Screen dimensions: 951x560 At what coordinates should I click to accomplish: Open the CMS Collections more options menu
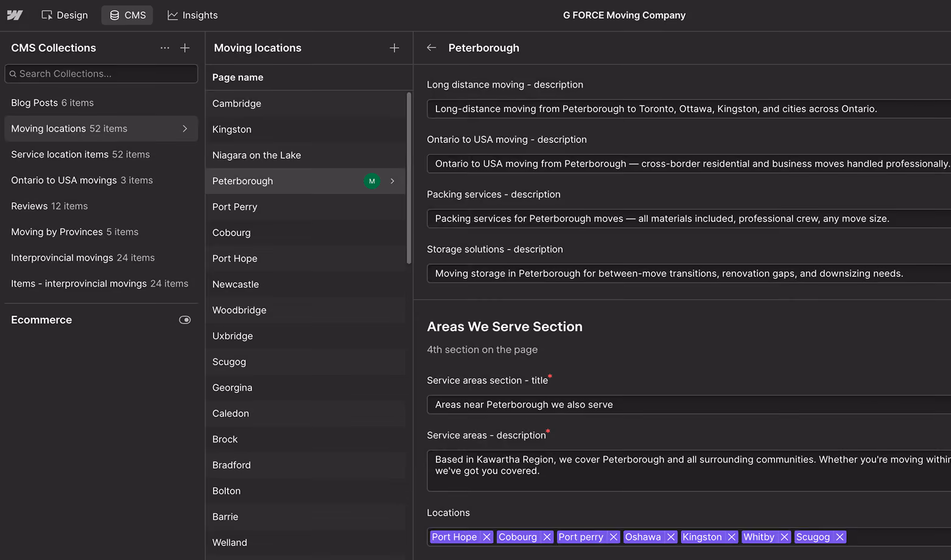click(165, 48)
